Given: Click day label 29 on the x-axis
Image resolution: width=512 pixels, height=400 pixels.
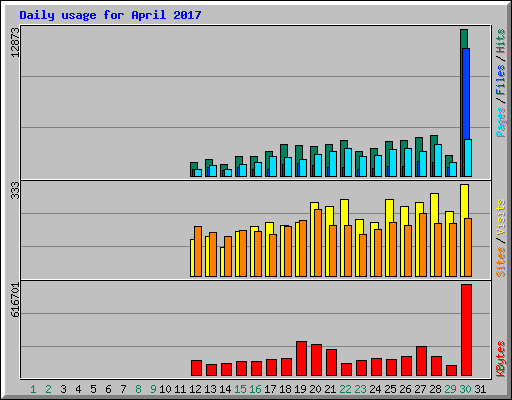Looking at the screenshot, I should point(450,389).
